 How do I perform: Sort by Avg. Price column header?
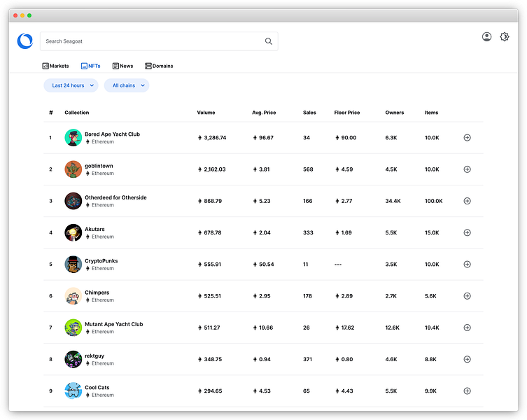264,113
